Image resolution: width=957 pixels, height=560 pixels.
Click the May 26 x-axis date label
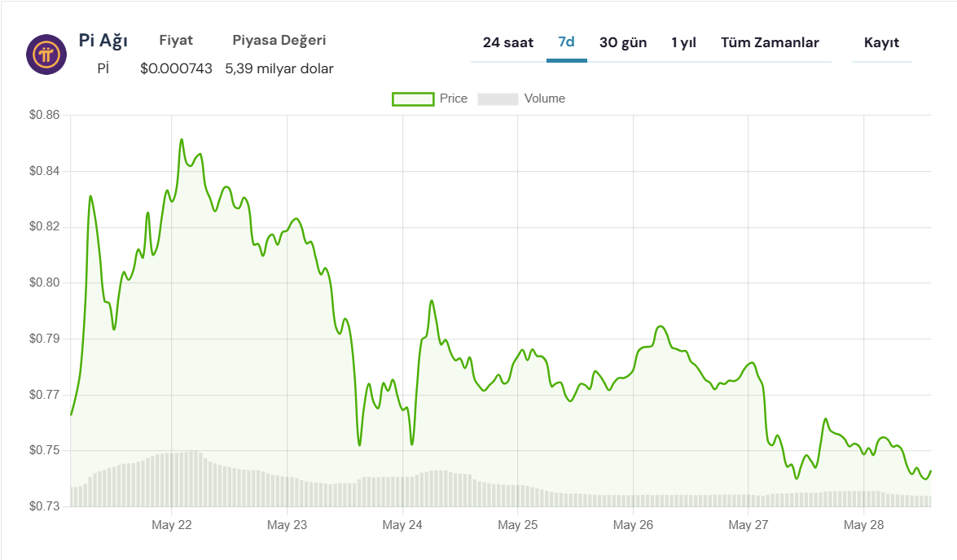coord(633,525)
